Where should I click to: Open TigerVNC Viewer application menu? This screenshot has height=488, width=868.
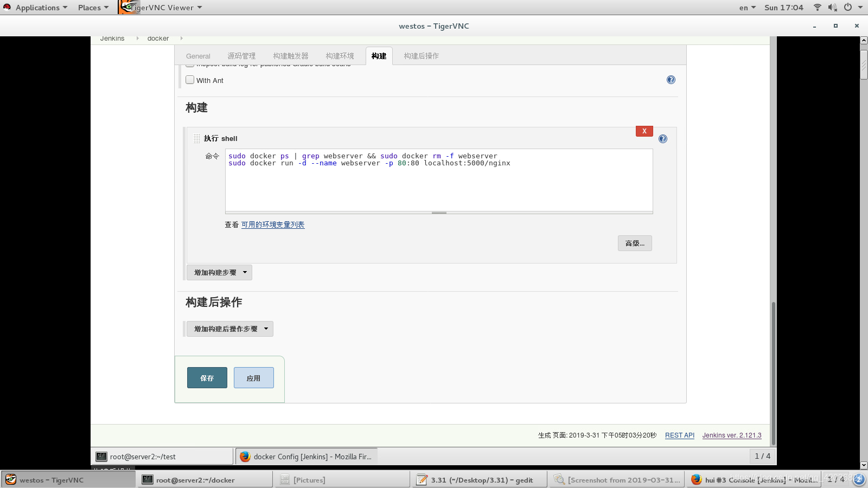[x=161, y=8]
